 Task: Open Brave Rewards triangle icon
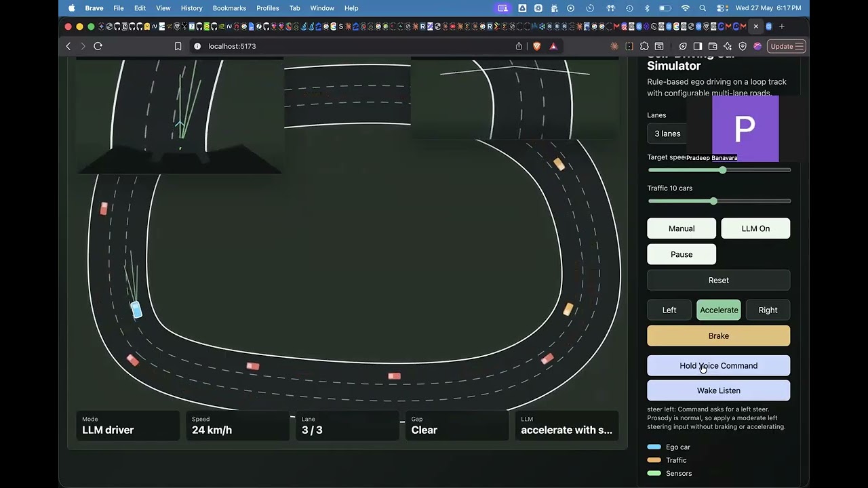553,46
